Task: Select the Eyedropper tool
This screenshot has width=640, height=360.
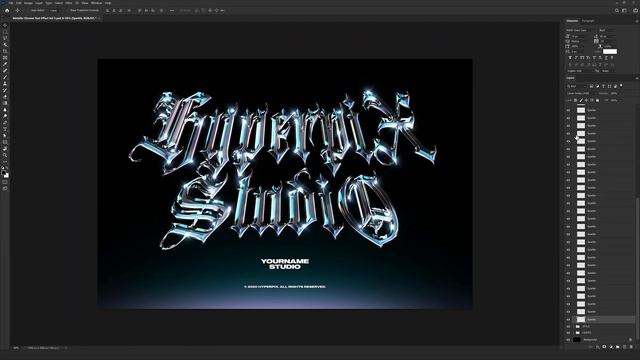Action: coord(5,64)
